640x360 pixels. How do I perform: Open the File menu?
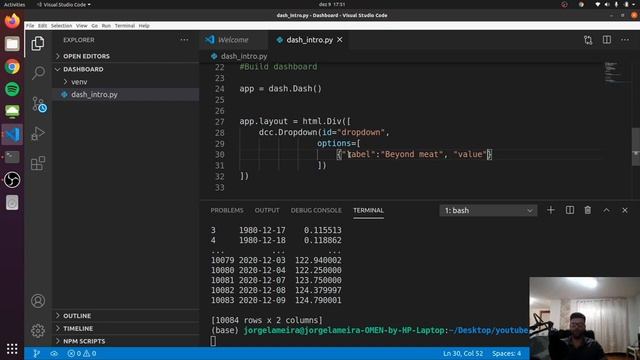(30, 26)
